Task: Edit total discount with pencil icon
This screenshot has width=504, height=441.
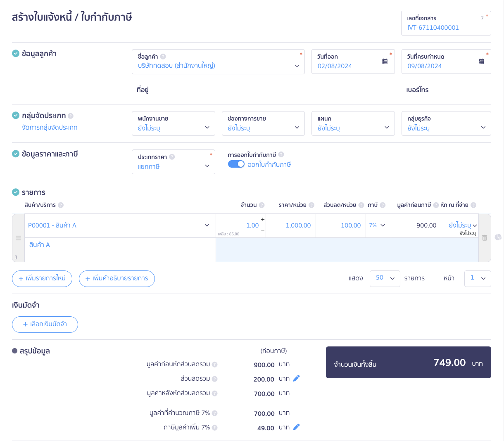Action: pyautogui.click(x=296, y=378)
